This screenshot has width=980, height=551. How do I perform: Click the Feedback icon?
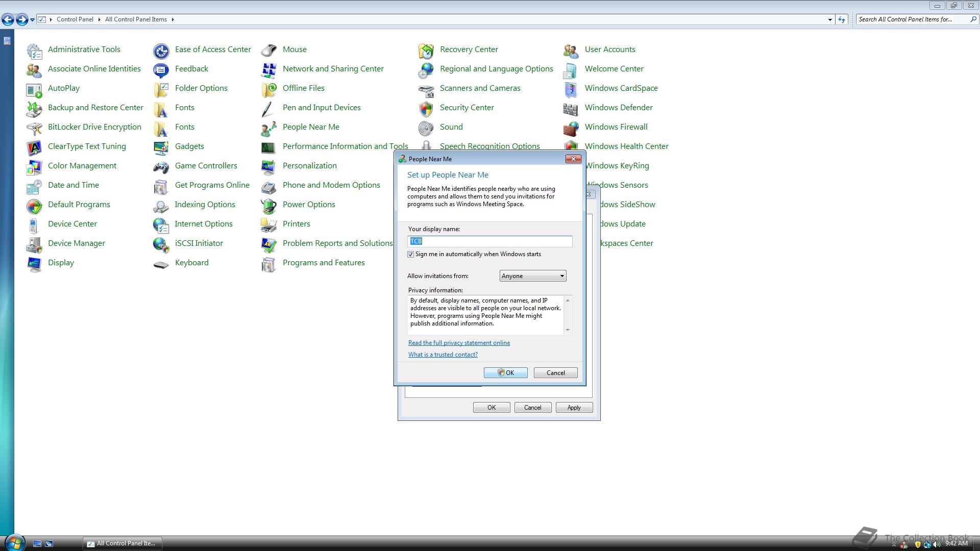pyautogui.click(x=161, y=70)
